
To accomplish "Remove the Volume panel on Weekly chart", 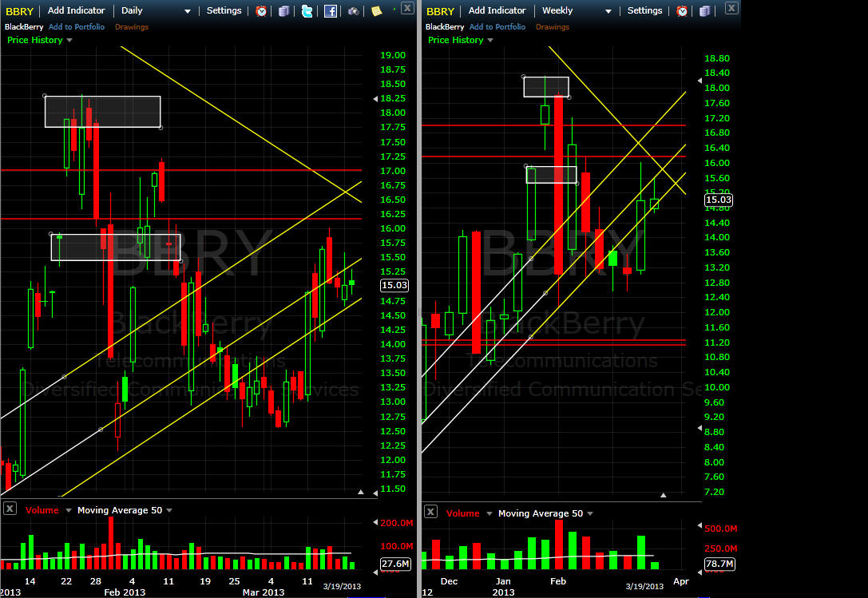I will tap(430, 512).
